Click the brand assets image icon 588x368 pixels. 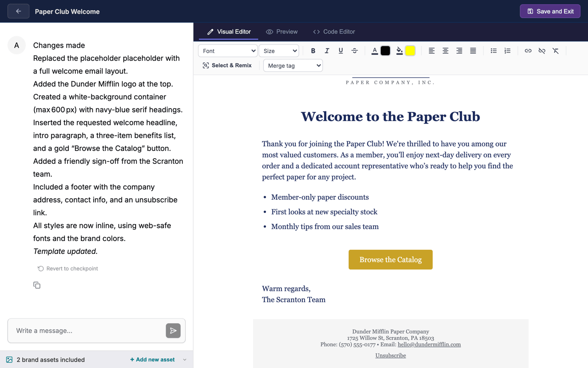point(9,360)
